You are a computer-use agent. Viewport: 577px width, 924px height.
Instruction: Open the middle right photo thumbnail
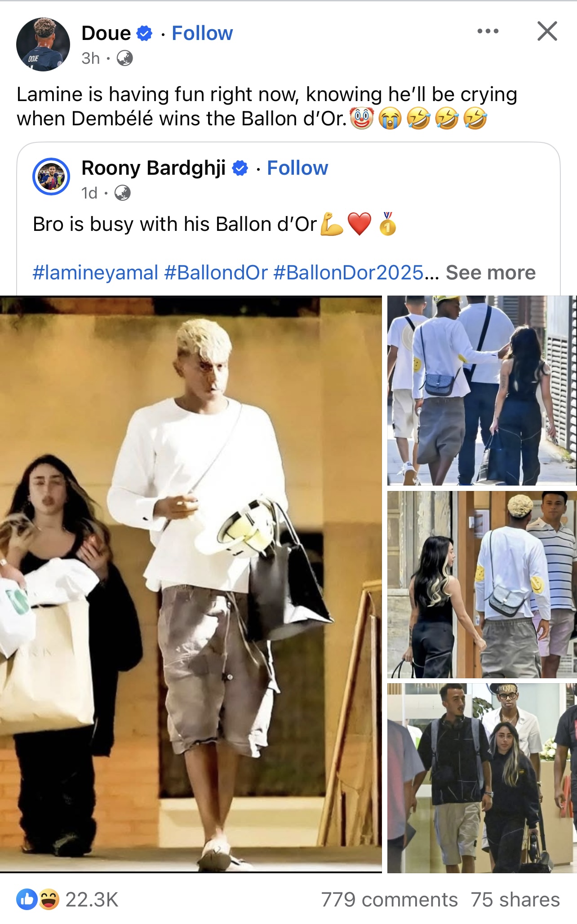(x=482, y=584)
